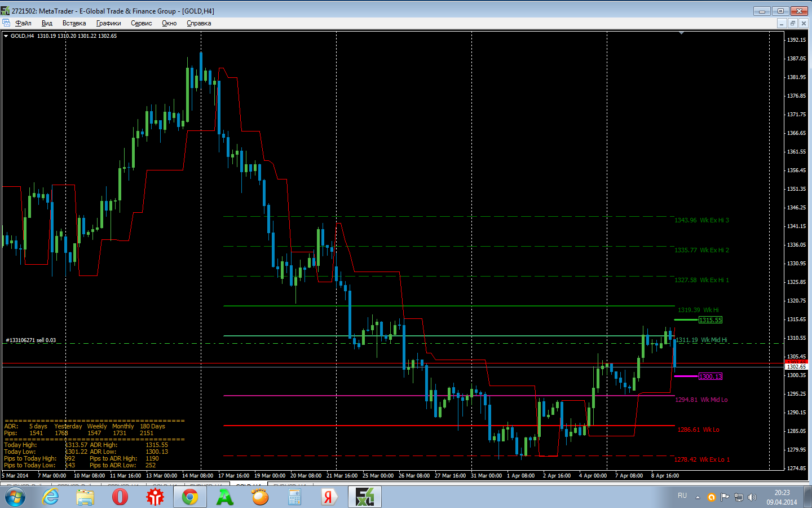Click the 1392.15 value on the price scale
This screenshot has width=812, height=508.
coord(796,40)
